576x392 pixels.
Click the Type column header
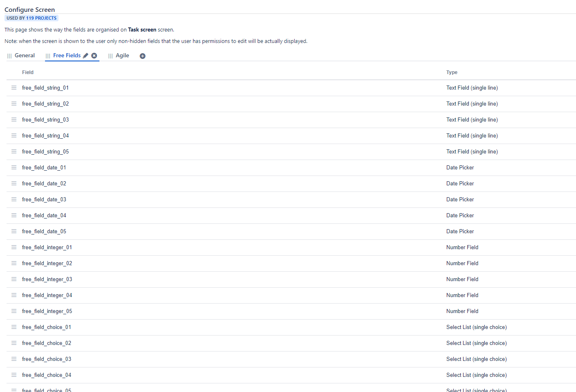click(452, 72)
